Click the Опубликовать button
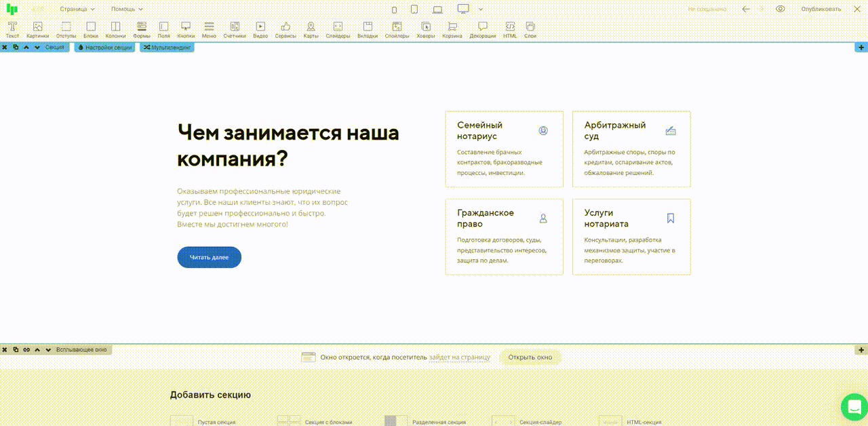The image size is (868, 426). [821, 9]
